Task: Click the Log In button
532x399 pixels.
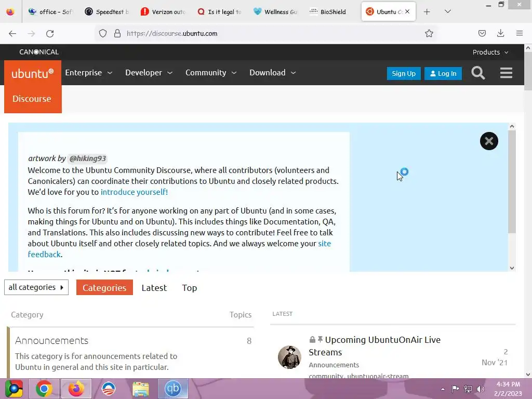Action: (x=443, y=73)
